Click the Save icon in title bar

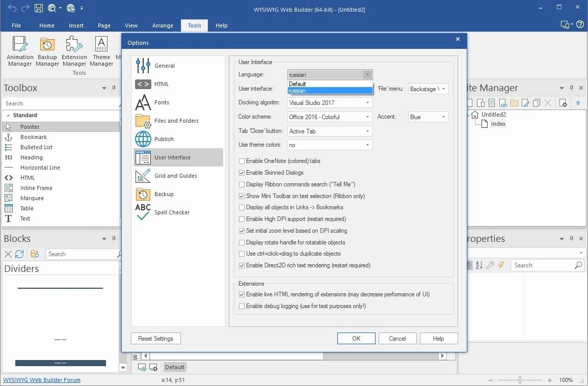(x=39, y=8)
